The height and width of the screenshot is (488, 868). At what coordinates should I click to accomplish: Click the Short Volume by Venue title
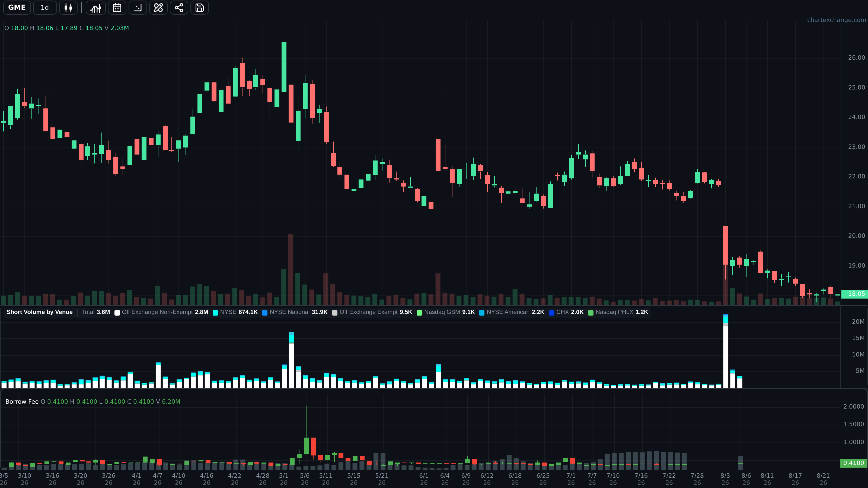39,312
